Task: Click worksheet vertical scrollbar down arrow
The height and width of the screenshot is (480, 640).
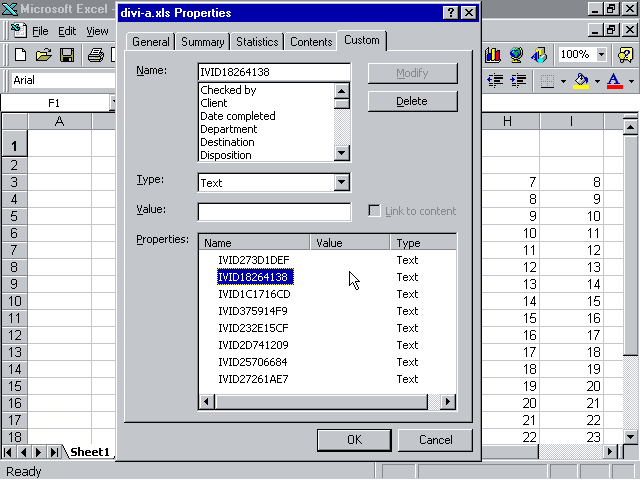Action: pos(630,436)
